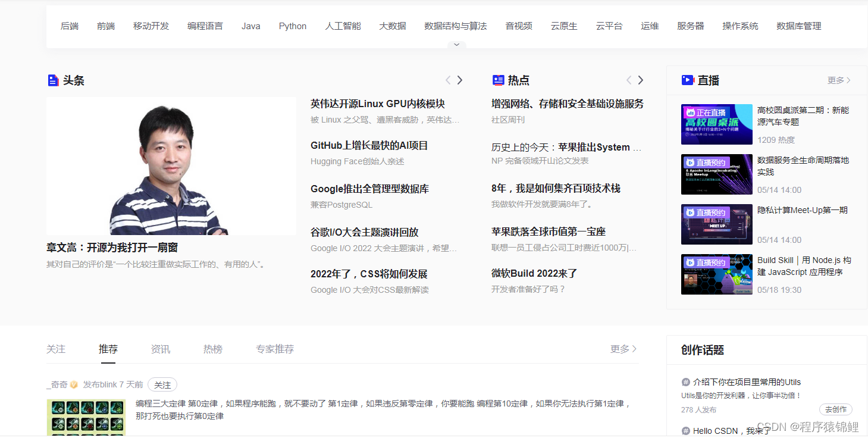Open the 章文嵩 headline portrait photo
This screenshot has width=868, height=438.
pyautogui.click(x=171, y=166)
